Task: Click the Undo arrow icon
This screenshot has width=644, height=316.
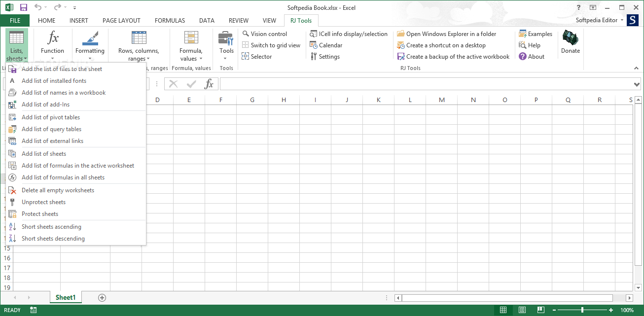Action: point(38,7)
